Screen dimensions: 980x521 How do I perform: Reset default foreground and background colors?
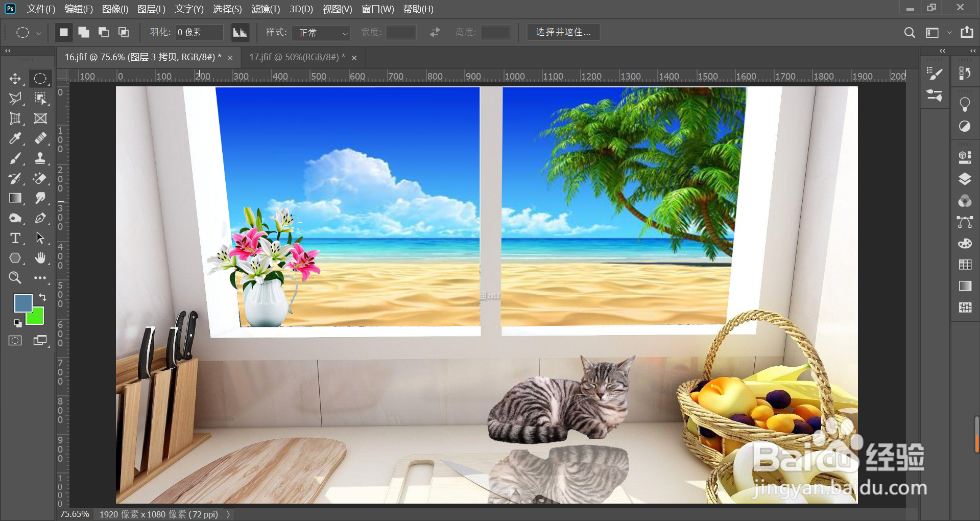[17, 323]
